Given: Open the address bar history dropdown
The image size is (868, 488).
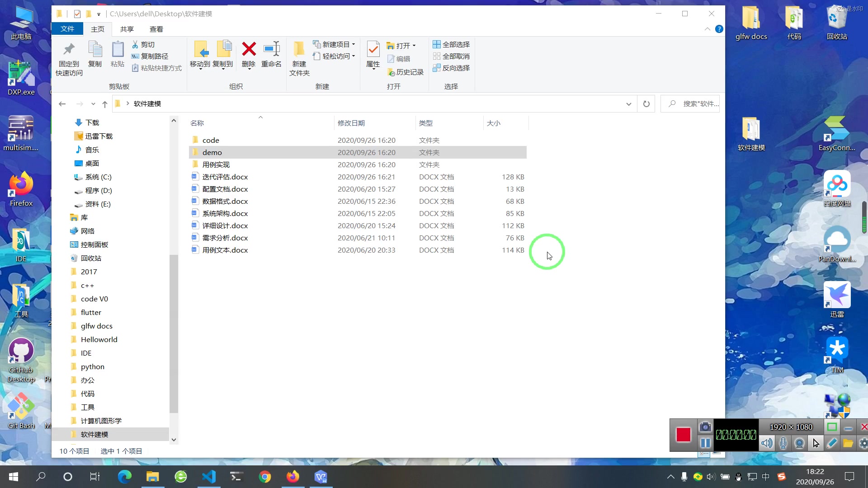Looking at the screenshot, I should (628, 104).
